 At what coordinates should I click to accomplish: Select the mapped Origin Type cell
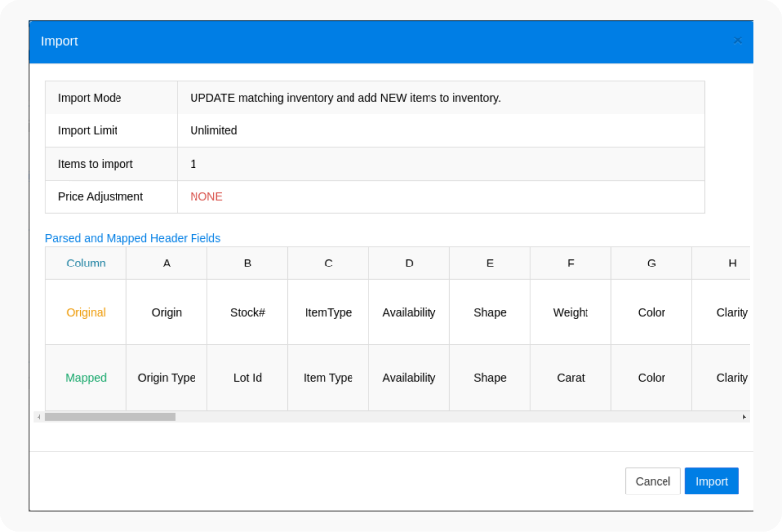pyautogui.click(x=167, y=378)
